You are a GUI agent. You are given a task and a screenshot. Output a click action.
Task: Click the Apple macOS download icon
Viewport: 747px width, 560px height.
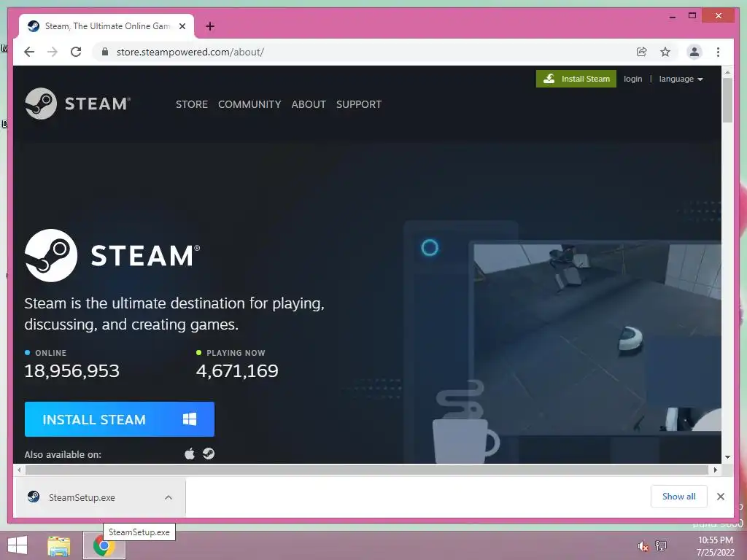pos(190,454)
